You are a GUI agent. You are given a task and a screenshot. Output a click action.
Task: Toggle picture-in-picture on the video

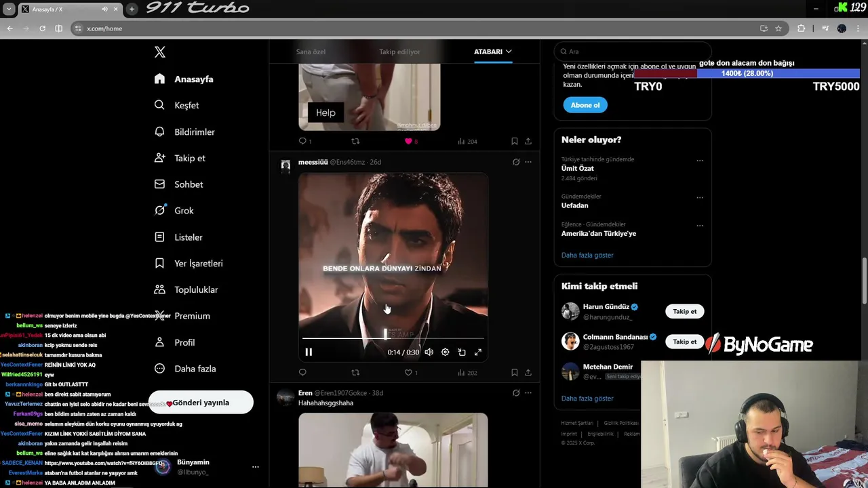pos(462,352)
